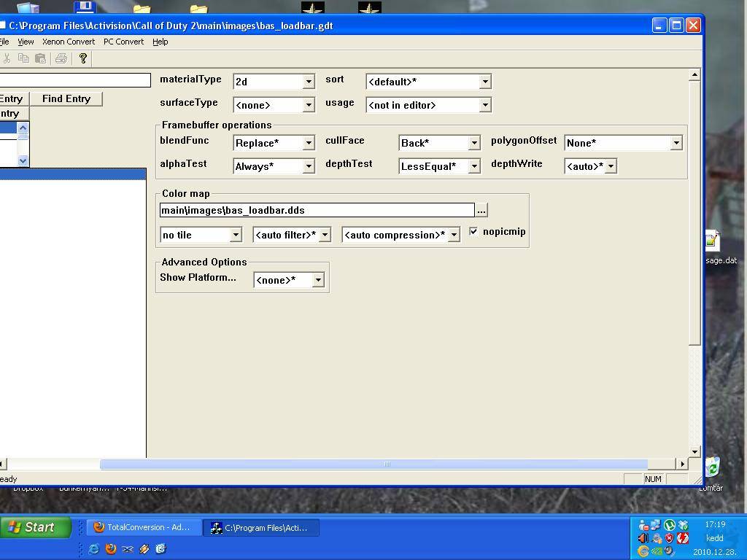Screen dimensions: 747x560
Task: Open the Xenon Convert menu
Action: coord(69,42)
